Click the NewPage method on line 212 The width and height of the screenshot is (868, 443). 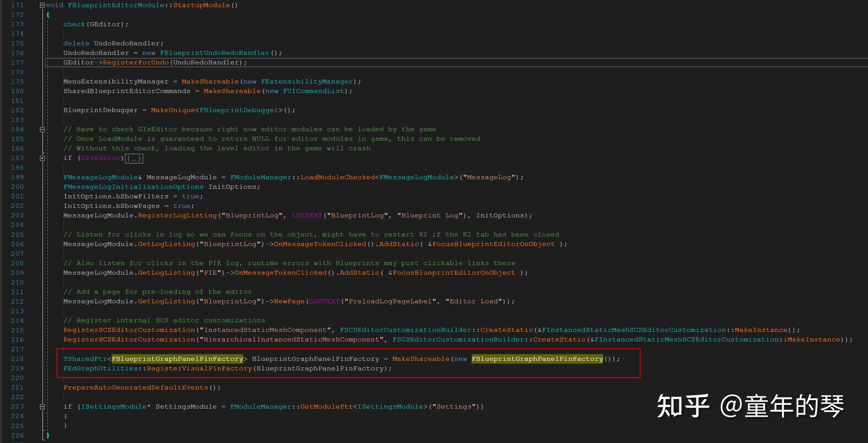click(289, 301)
